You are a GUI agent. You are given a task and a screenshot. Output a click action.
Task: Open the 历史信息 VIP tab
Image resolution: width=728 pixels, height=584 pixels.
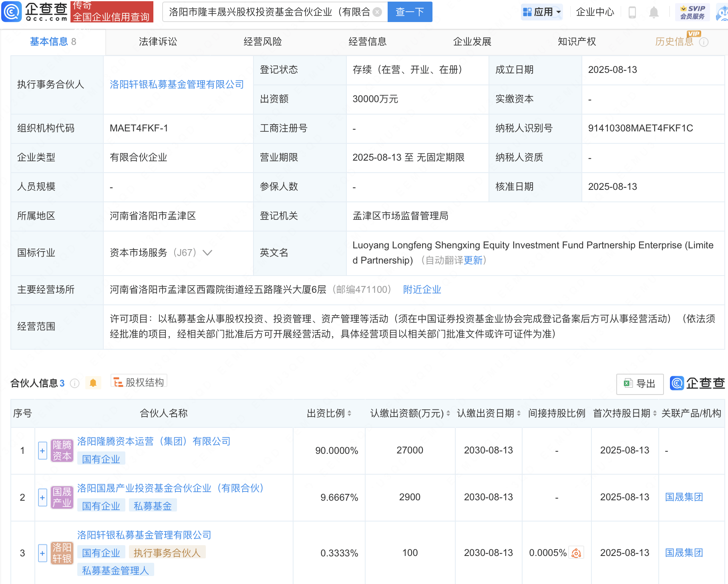[x=674, y=42]
